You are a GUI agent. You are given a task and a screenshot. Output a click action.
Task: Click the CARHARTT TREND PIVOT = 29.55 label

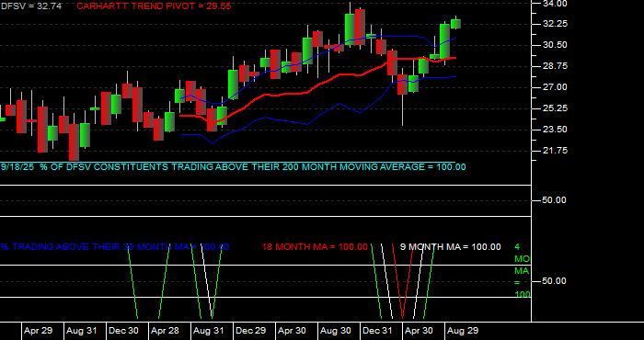(154, 6)
